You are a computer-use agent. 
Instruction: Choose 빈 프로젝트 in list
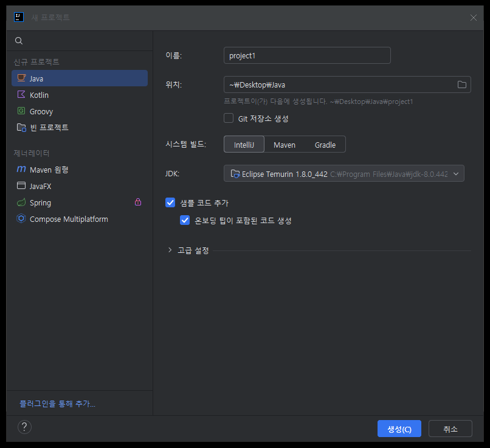tap(80, 128)
